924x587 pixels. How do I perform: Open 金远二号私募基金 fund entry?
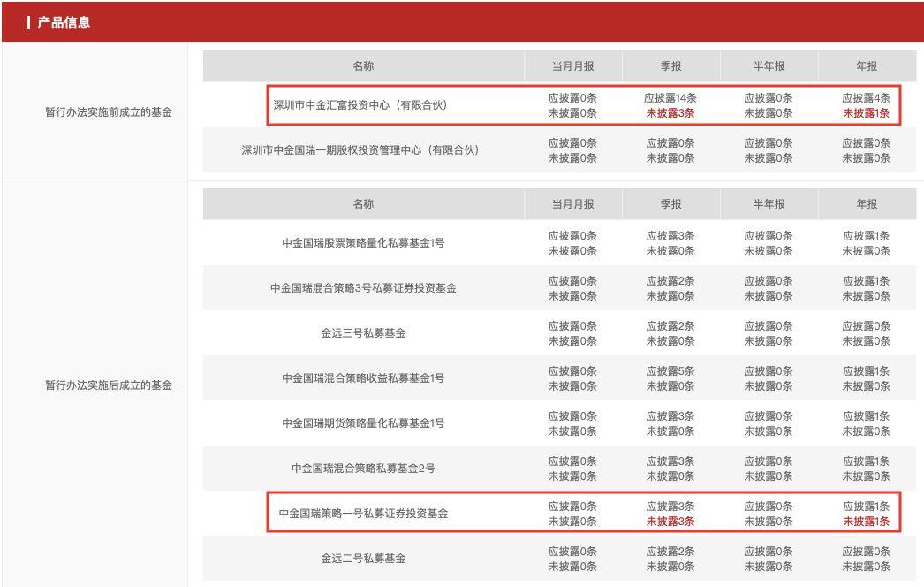click(363, 559)
